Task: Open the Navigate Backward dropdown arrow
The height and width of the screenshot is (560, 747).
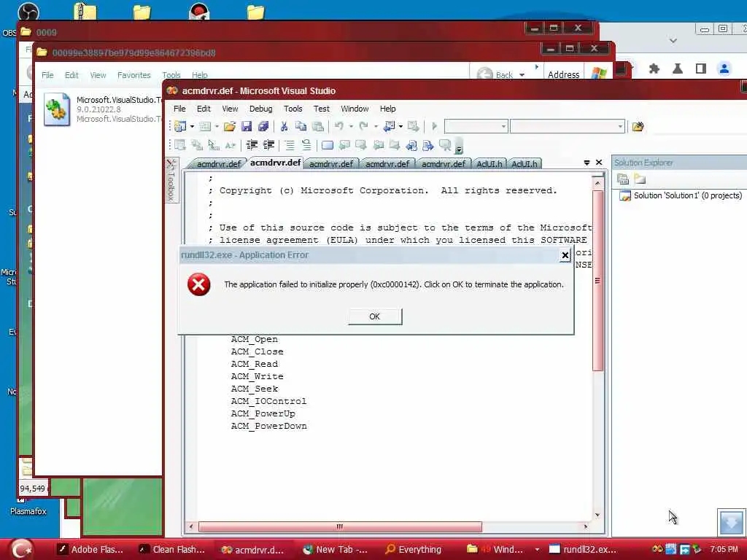Action: point(400,127)
